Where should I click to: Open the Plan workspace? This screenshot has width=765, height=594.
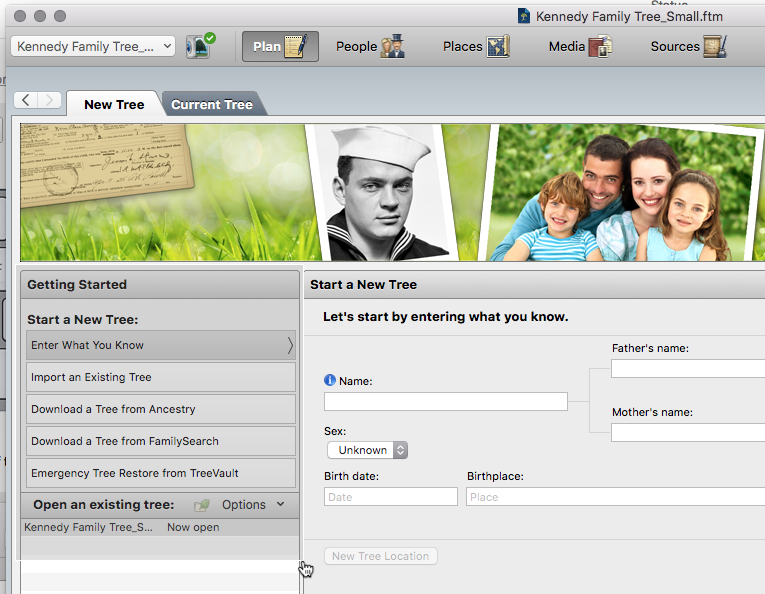(280, 46)
